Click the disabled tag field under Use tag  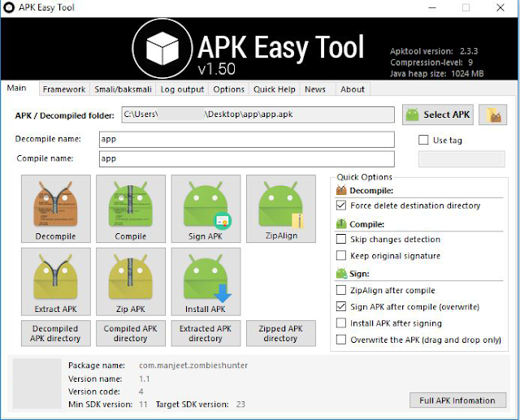click(461, 158)
